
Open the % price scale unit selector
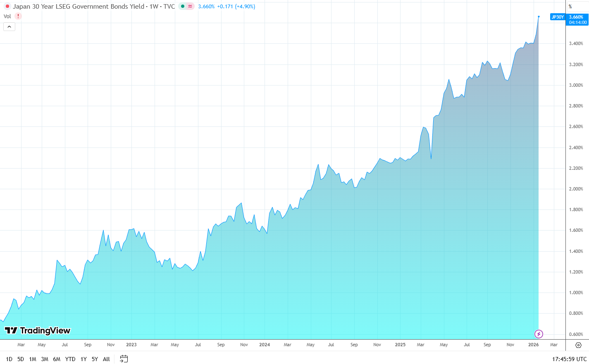(x=570, y=7)
